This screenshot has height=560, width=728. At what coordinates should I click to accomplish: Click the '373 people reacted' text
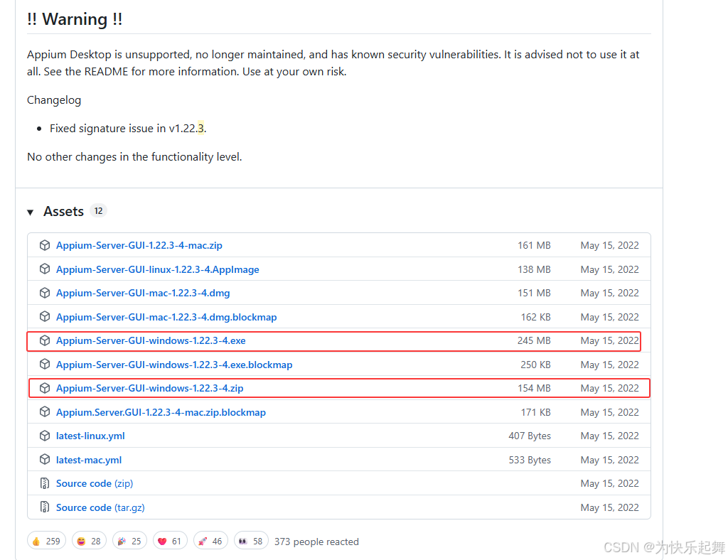pos(316,542)
